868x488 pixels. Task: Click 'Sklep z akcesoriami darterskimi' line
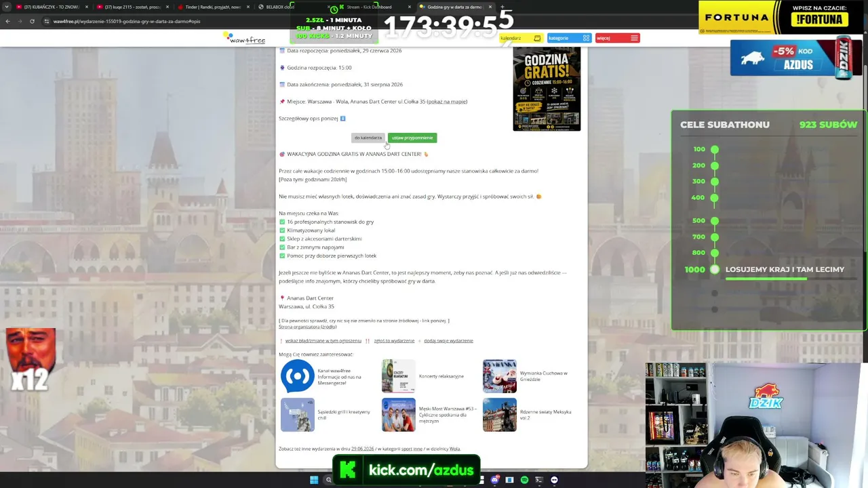[324, 239]
